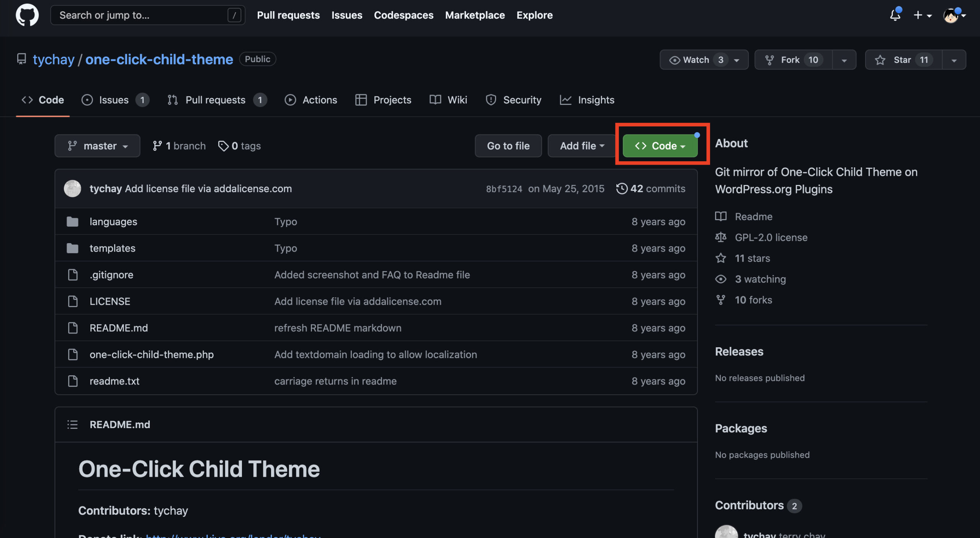Image resolution: width=980 pixels, height=538 pixels.
Task: Open Pull requests in top navigation
Action: pyautogui.click(x=288, y=15)
